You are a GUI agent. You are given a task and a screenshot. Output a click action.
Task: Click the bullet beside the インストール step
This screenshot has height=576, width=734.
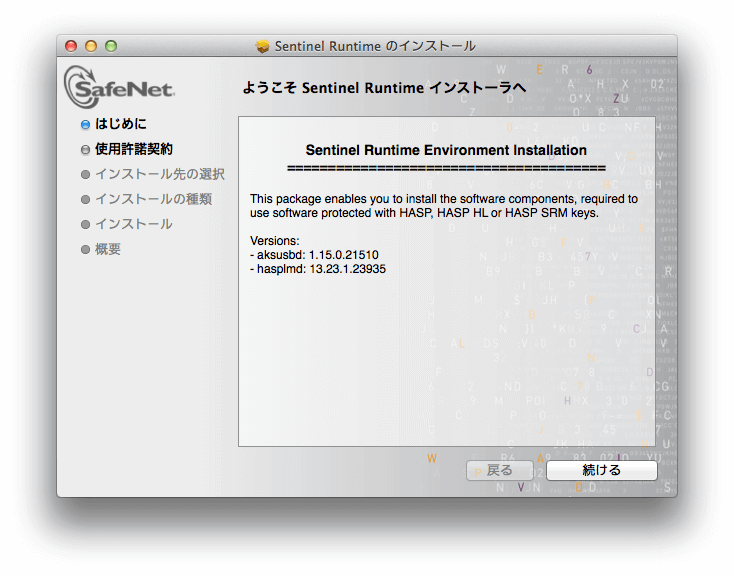(85, 225)
